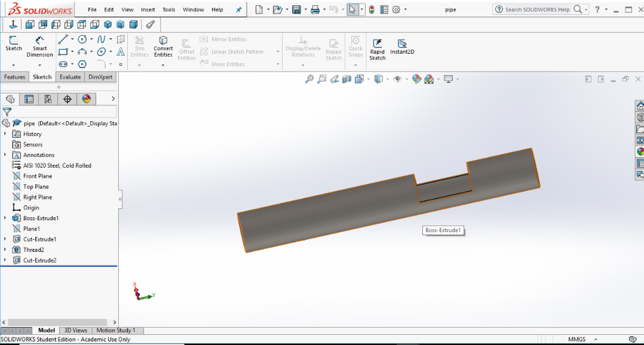Click Zoom to Fit magnifier icon
This screenshot has width=644, height=345.
click(309, 79)
